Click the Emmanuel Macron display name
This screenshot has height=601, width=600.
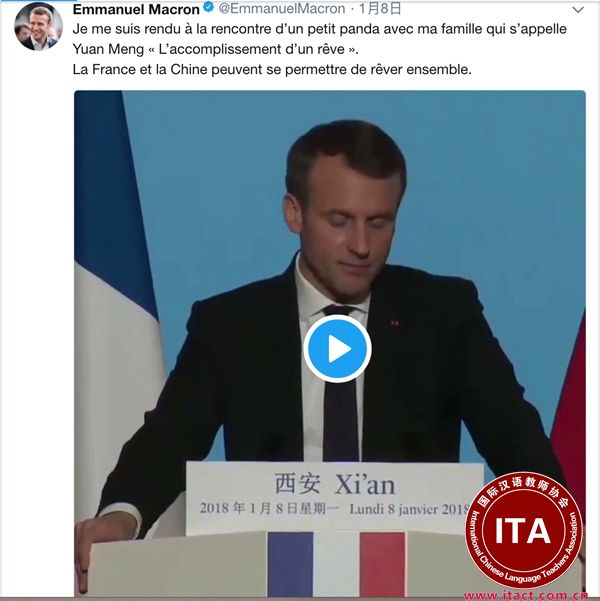coord(136,9)
